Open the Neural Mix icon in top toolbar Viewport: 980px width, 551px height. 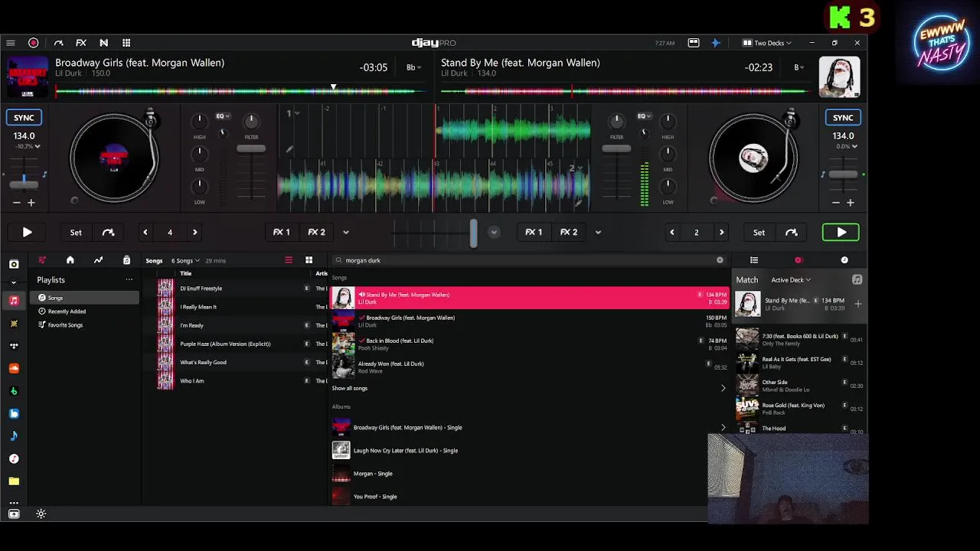(103, 43)
